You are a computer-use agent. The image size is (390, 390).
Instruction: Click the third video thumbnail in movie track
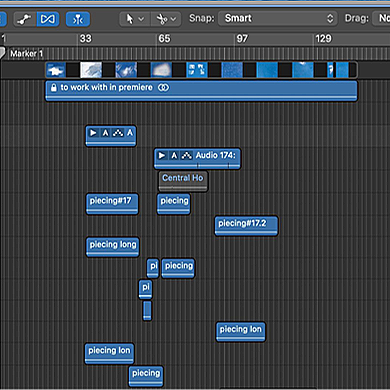(126, 70)
